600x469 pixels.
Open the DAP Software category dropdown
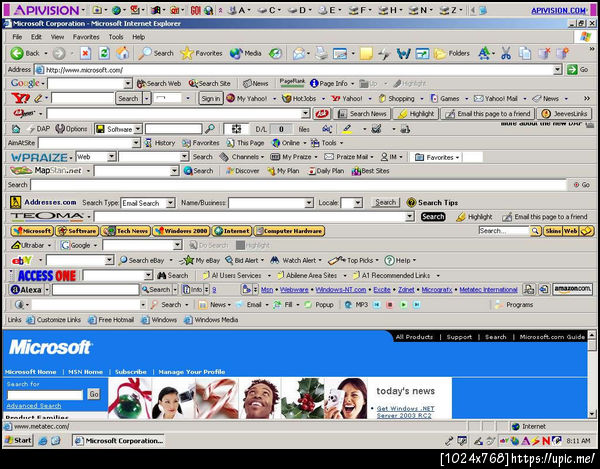pyautogui.click(x=138, y=129)
